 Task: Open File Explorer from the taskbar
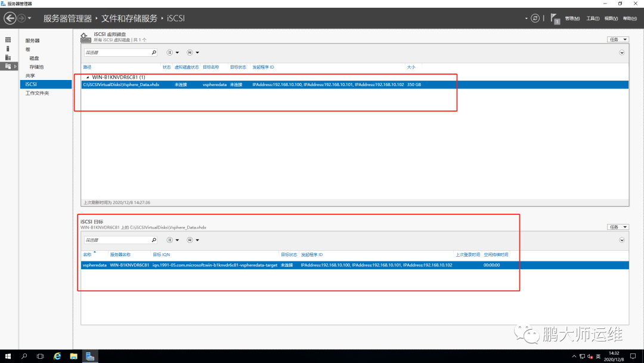click(x=73, y=356)
